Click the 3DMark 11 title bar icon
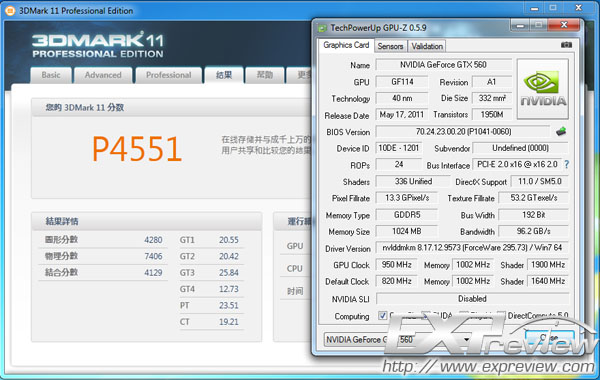Image resolution: width=600 pixels, height=380 pixels. pos(10,11)
